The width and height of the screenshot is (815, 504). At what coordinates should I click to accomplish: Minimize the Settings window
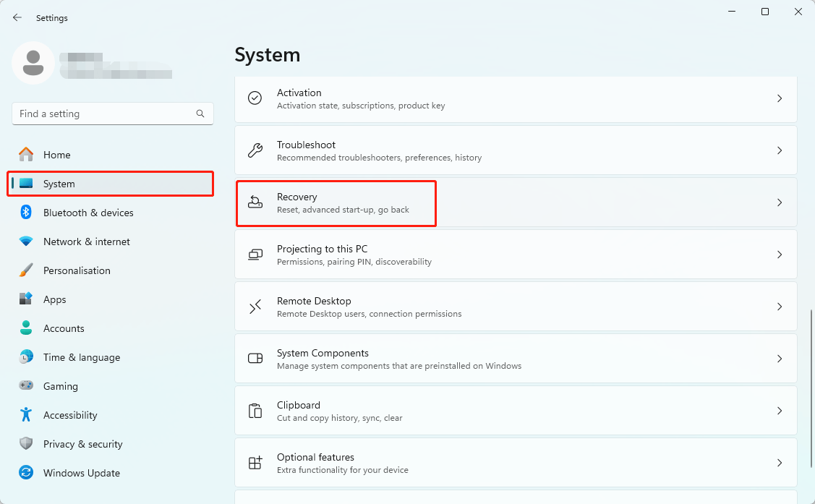tap(732, 12)
